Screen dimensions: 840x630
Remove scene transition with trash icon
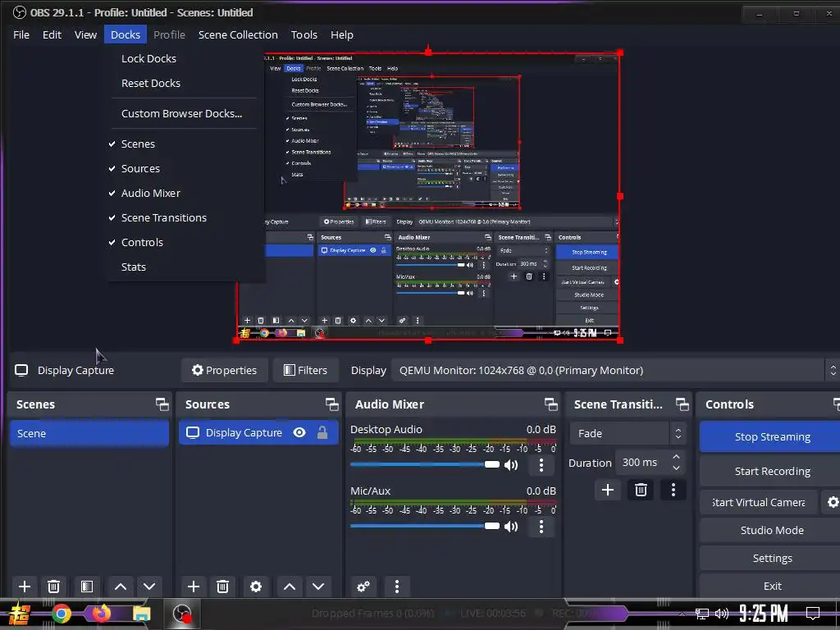pyautogui.click(x=641, y=490)
